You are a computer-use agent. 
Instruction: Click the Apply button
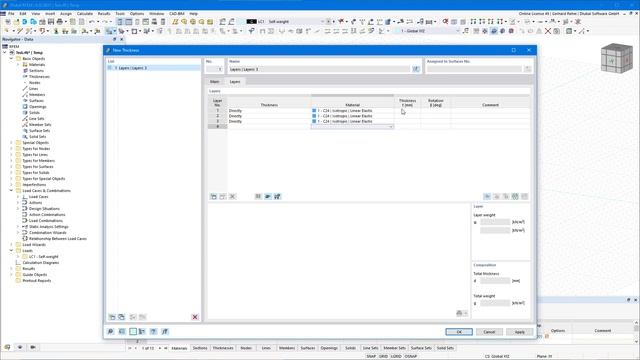click(520, 332)
